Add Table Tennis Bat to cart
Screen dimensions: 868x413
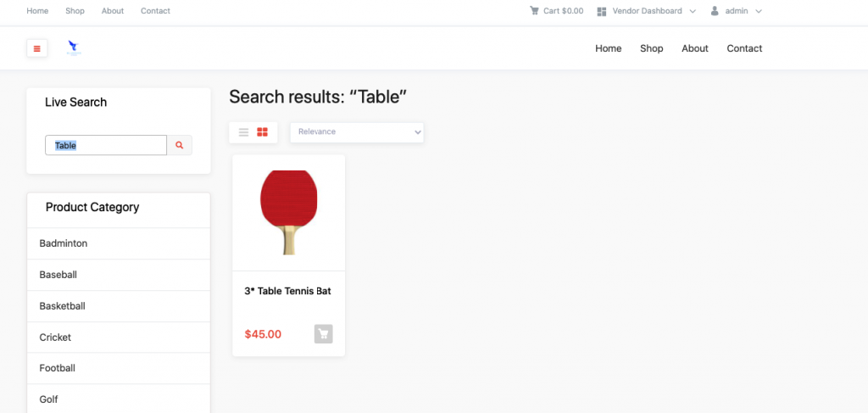(x=324, y=334)
